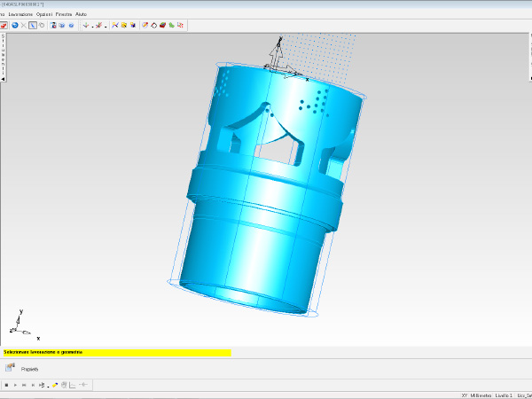Collapse the left vertical side panel tab
The width and height of the screenshot is (532, 399).
pos(4,79)
